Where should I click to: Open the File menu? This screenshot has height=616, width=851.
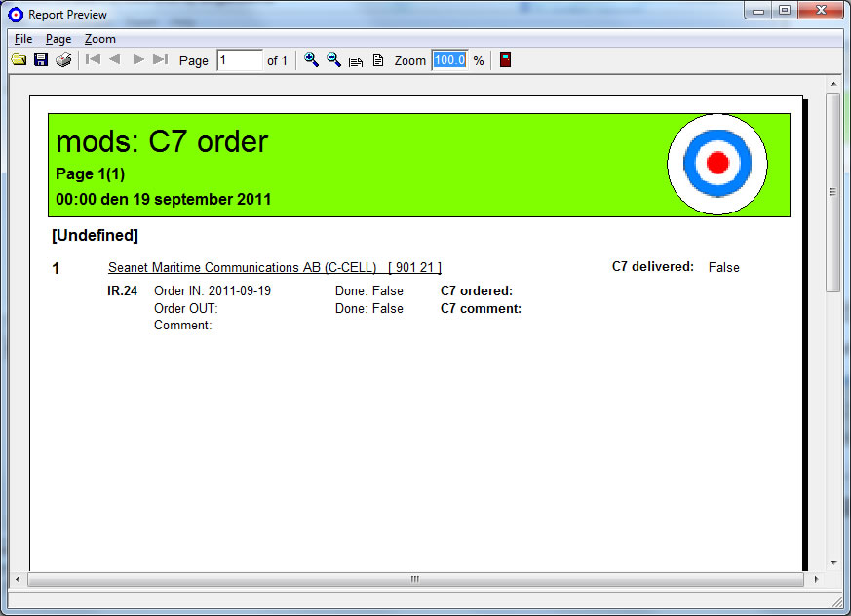23,39
